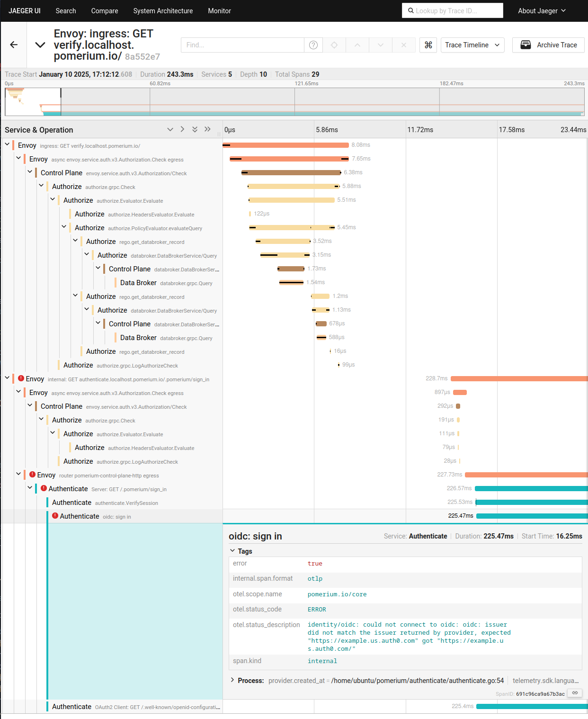Click the find help question mark icon
Image resolution: width=588 pixels, height=719 pixels.
coord(313,45)
